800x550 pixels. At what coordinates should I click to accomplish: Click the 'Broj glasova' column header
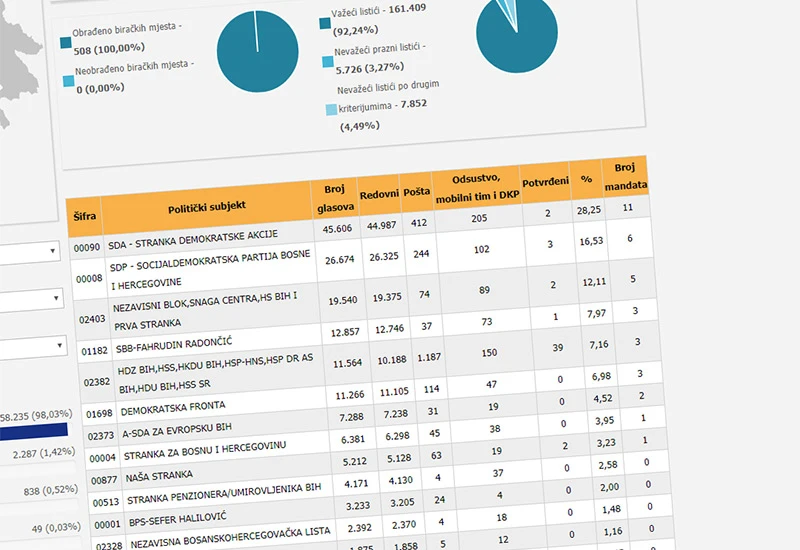pos(335,198)
